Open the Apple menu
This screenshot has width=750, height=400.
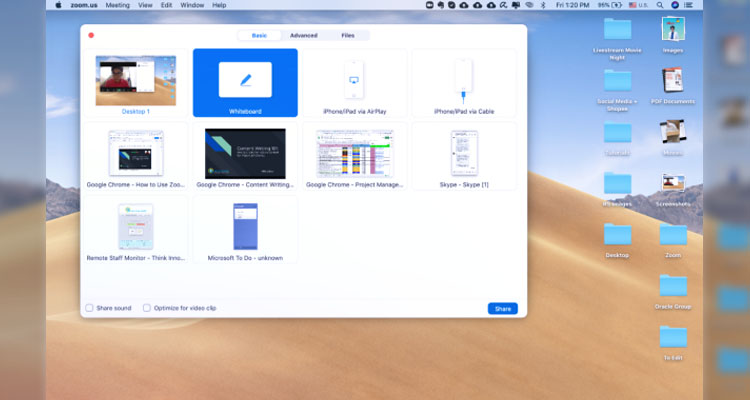pyautogui.click(x=58, y=5)
